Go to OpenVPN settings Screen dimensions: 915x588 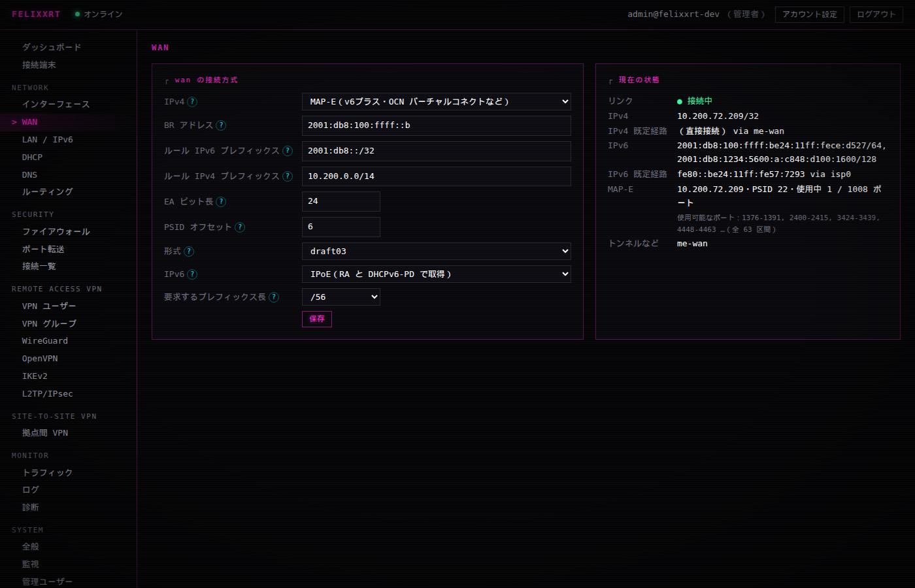click(40, 359)
